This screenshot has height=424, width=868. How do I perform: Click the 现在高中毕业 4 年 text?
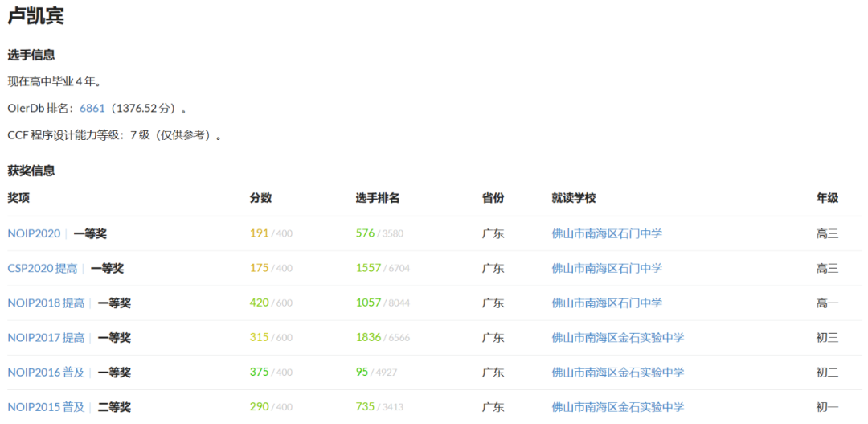(55, 82)
